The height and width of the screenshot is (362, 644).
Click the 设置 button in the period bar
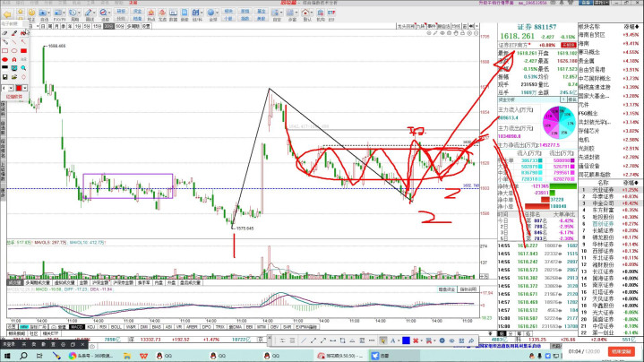pos(146,26)
